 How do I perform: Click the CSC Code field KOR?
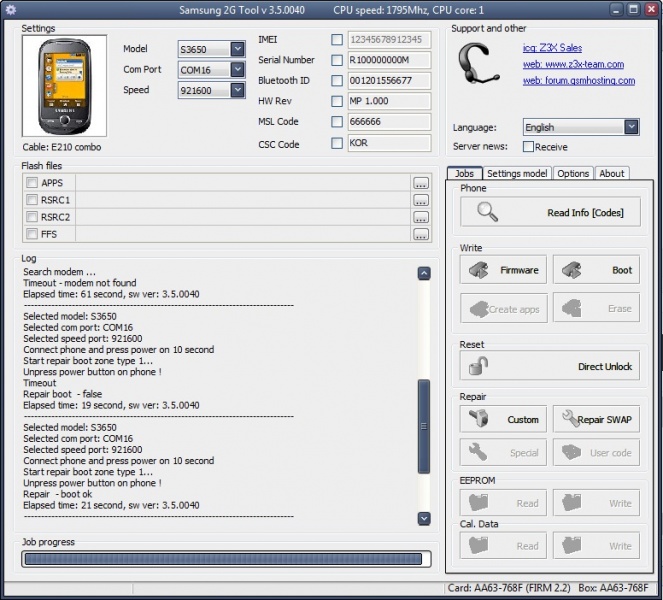(x=389, y=143)
